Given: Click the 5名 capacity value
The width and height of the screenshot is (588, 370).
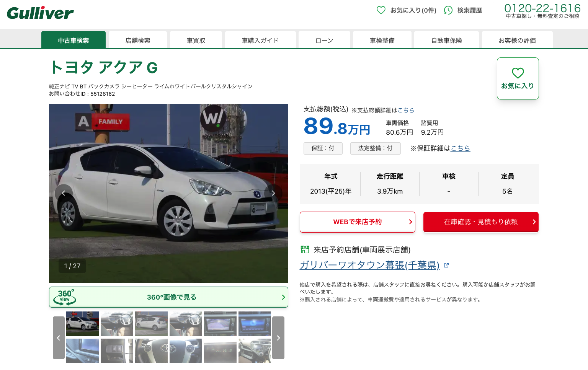Looking at the screenshot, I should [507, 191].
